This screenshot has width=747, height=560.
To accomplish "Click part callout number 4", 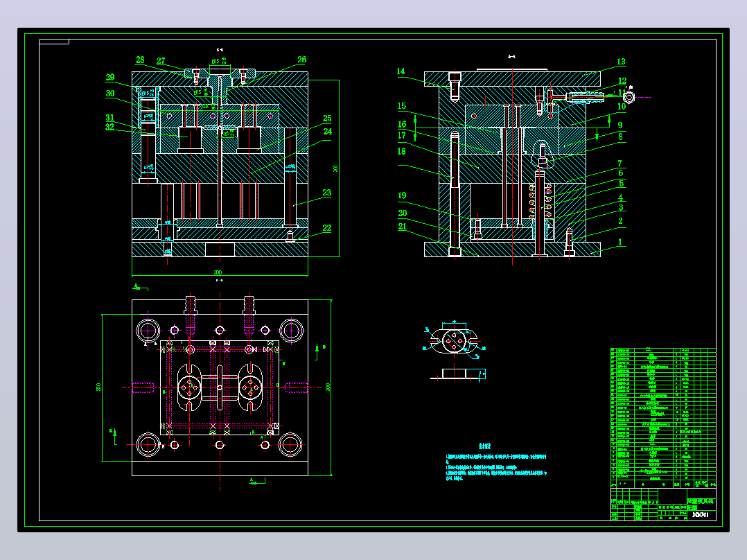I will pos(621,198).
